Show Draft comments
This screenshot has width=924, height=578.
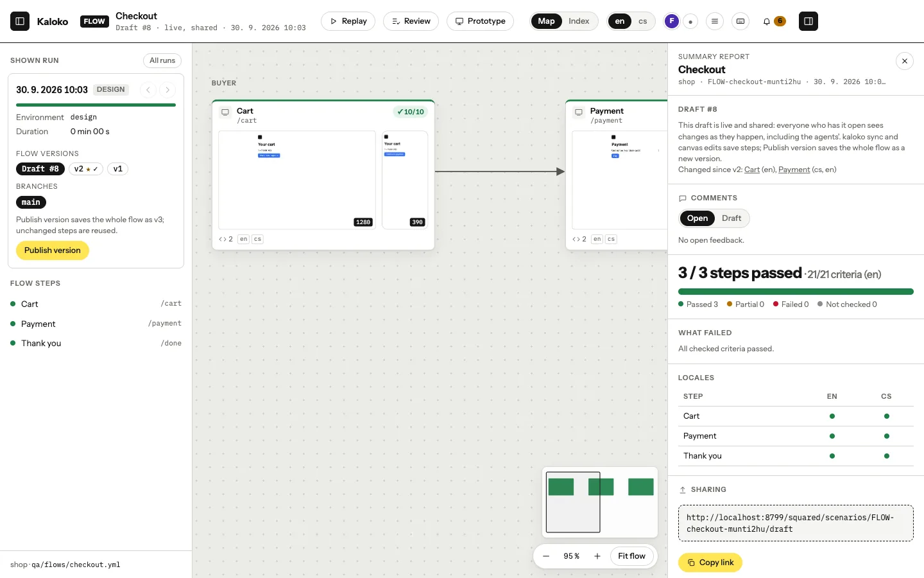point(732,218)
